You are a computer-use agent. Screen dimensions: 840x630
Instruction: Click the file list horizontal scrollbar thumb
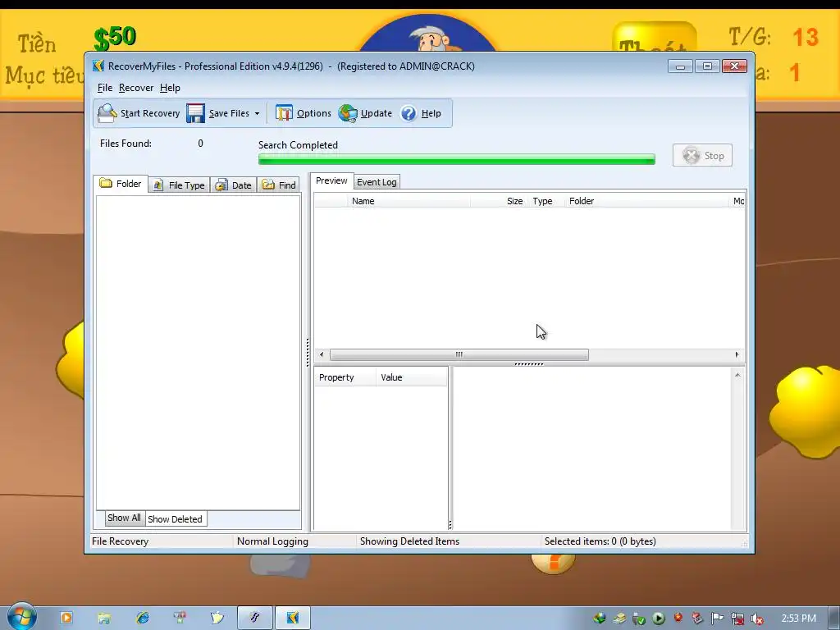pyautogui.click(x=459, y=354)
